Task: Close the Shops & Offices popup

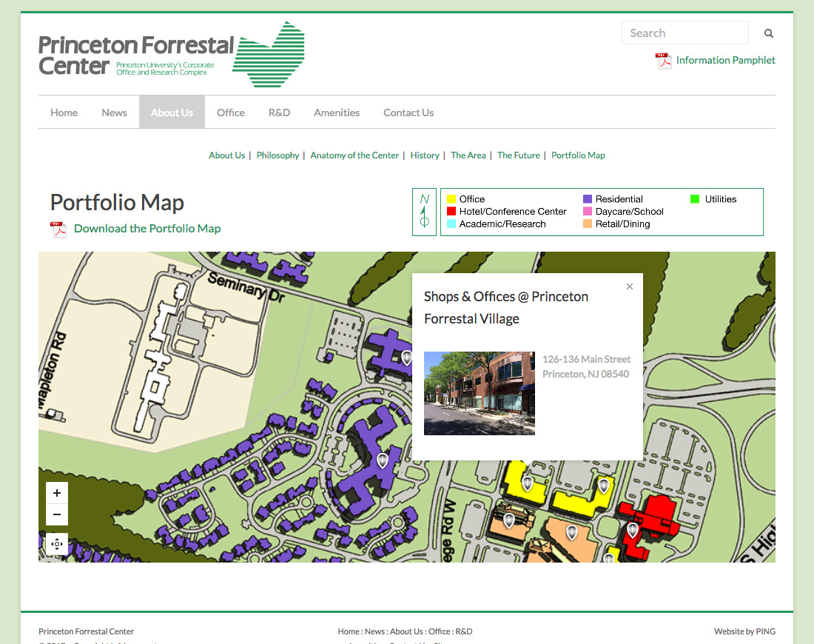Action: [630, 287]
